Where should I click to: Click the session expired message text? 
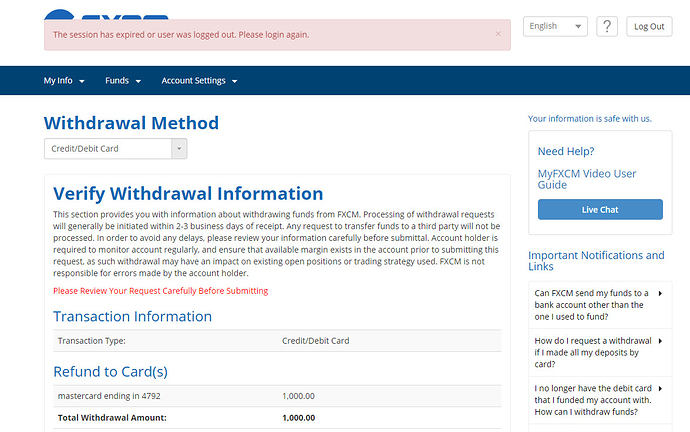[181, 34]
